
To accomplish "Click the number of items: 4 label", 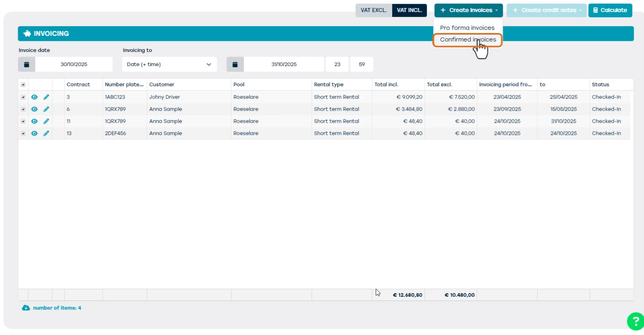I will (57, 308).
